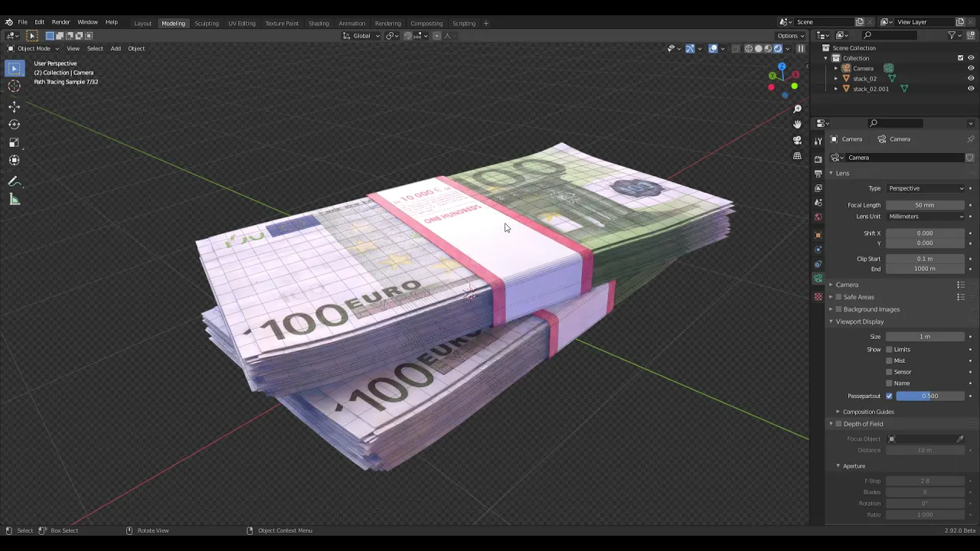
Task: Enable the Depth of Field checkbox
Action: [x=838, y=424]
